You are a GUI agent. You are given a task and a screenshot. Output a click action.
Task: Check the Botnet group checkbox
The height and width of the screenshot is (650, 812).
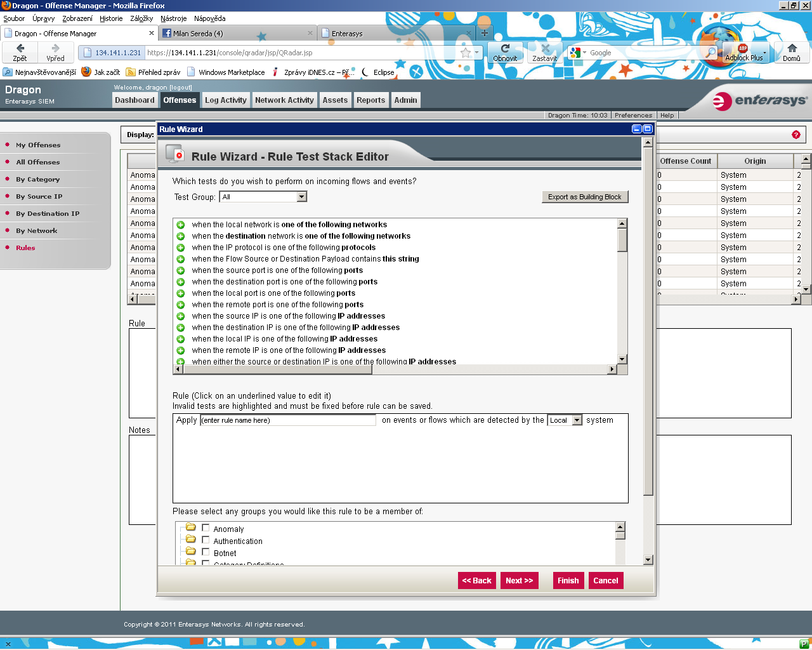pyautogui.click(x=206, y=552)
